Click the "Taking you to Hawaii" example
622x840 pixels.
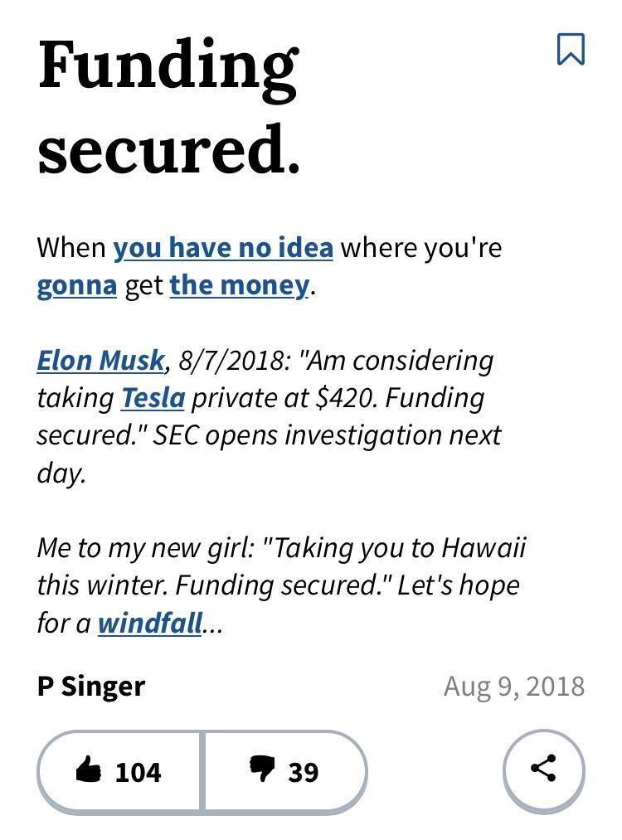click(x=400, y=548)
